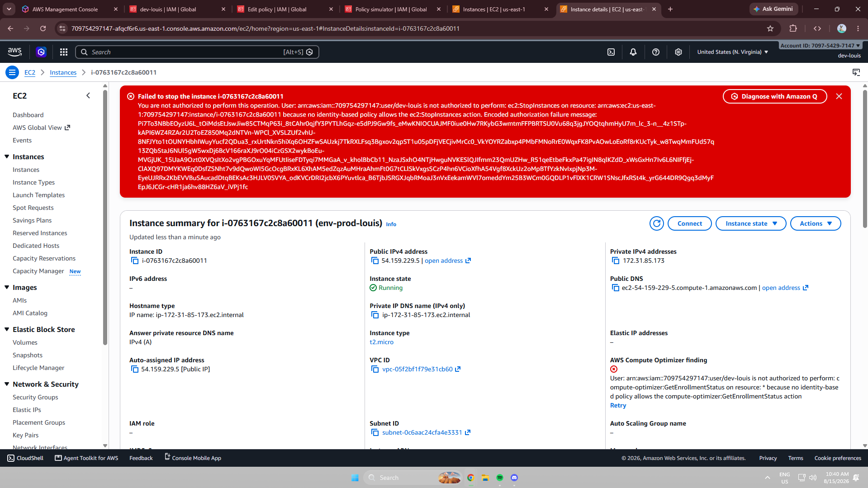Refresh the instance summary
The image size is (868, 488).
point(657,223)
